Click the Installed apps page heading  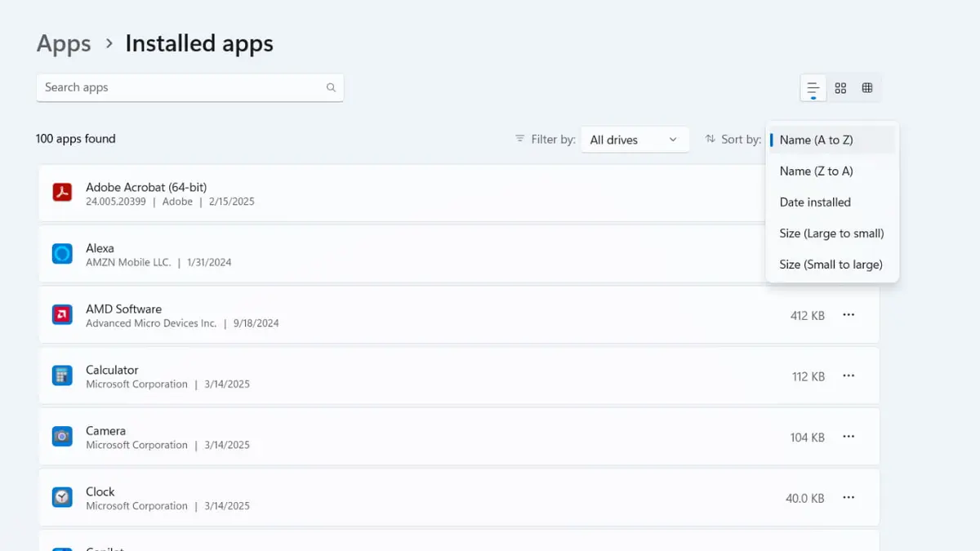click(199, 43)
